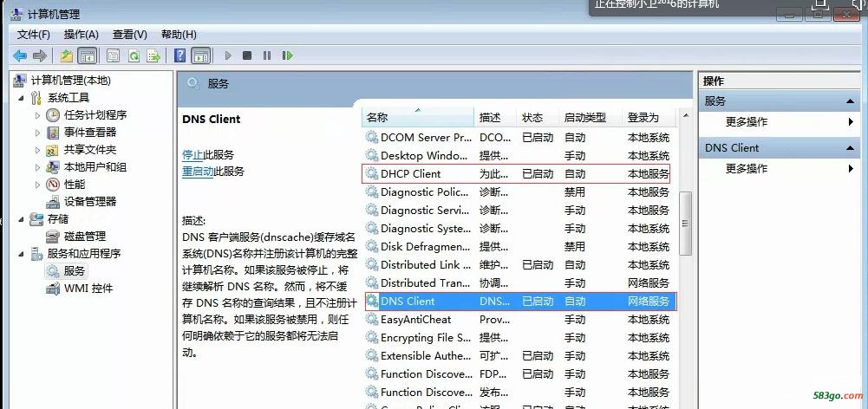Open 文件(F) menu

coord(34,35)
